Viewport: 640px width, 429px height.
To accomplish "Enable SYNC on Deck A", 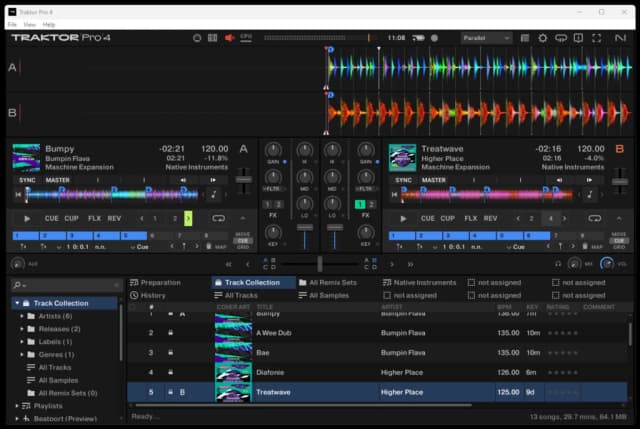I will tap(27, 180).
